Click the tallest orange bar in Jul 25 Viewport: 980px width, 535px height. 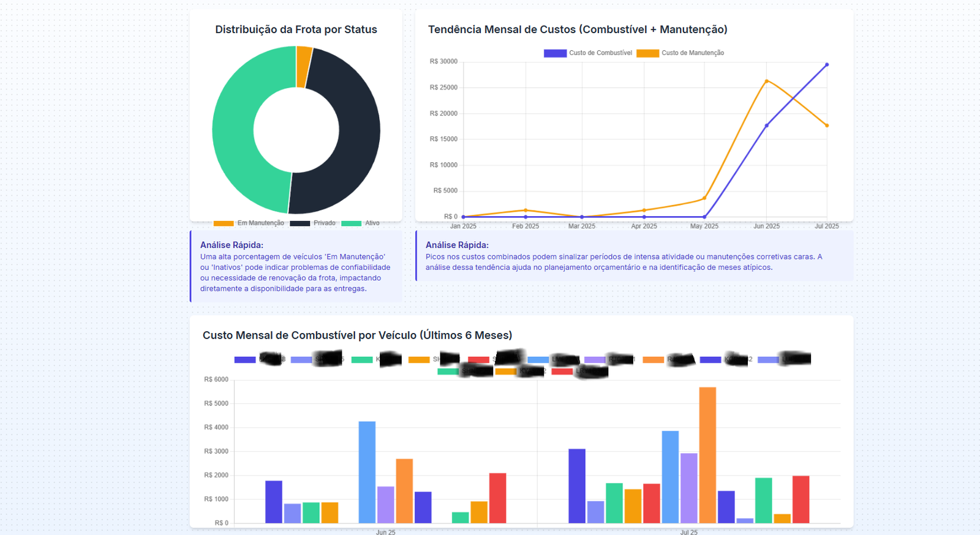[x=707, y=455]
